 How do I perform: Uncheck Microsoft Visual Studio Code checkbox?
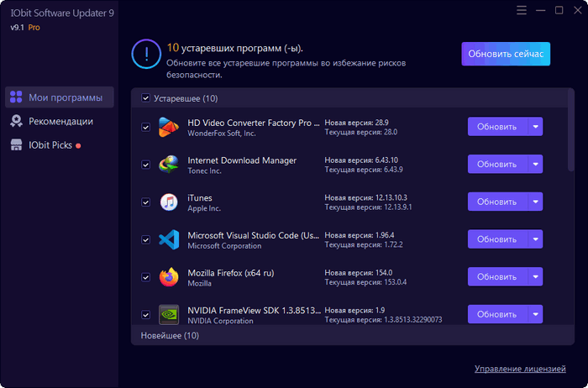tap(145, 239)
